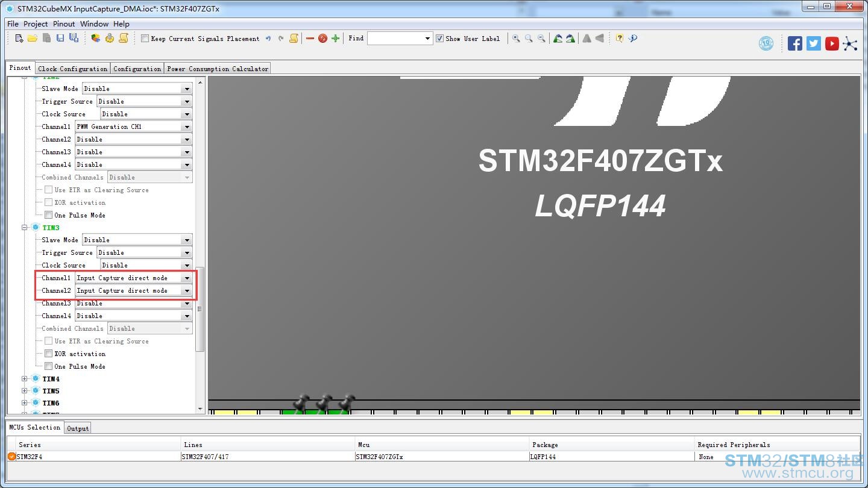Open a project with the yellow folder icon
The width and height of the screenshot is (868, 488).
pyautogui.click(x=33, y=39)
